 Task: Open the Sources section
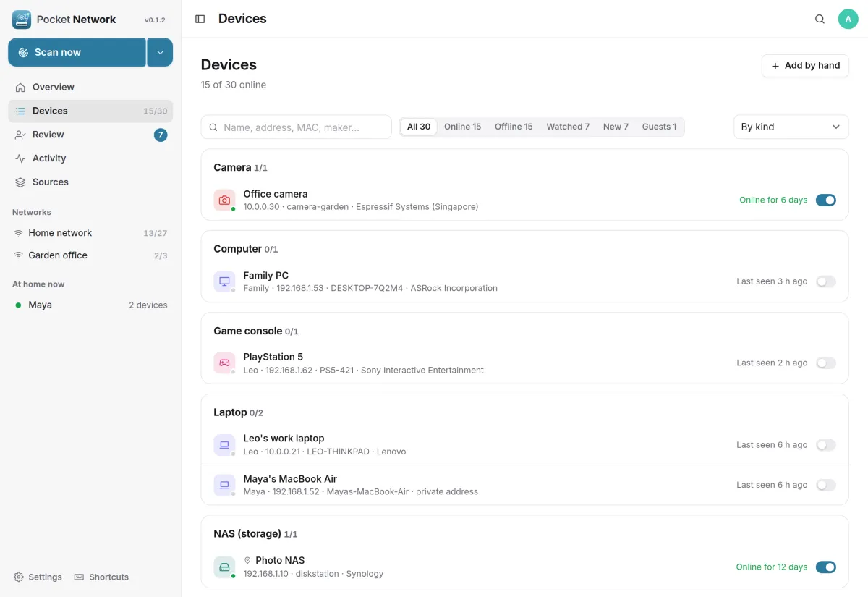coord(90,182)
